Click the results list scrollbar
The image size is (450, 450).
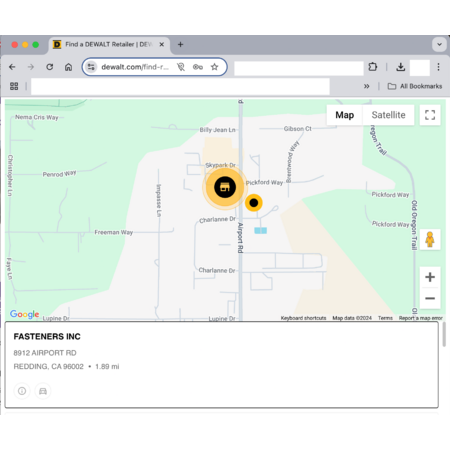[444, 335]
